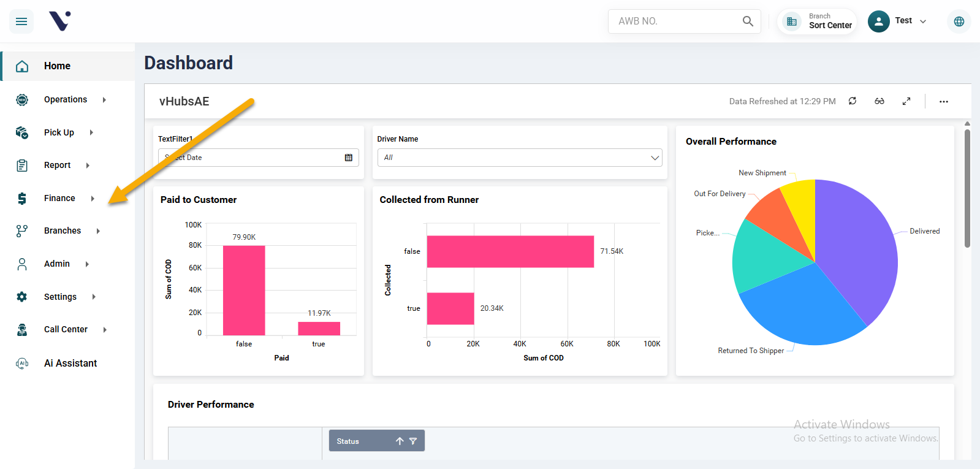Click the Branch Sort Center button
980x469 pixels.
[x=818, y=21]
